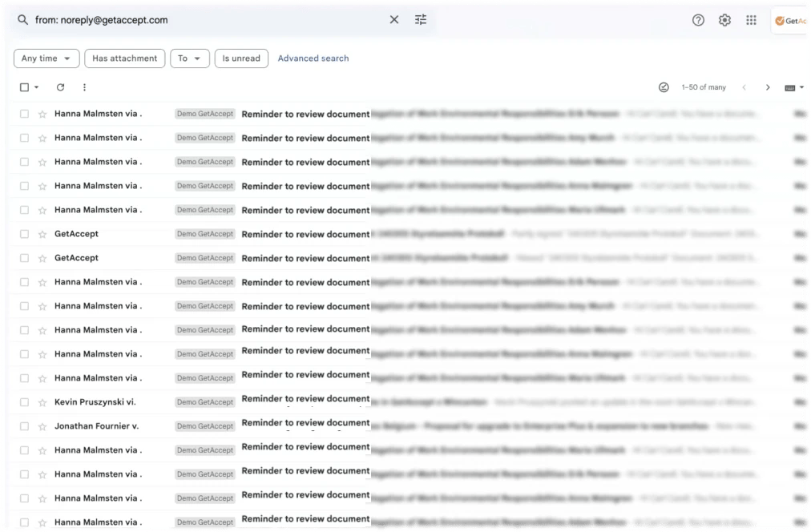
Task: Expand the select-all dropdown arrow
Action: pyautogui.click(x=36, y=87)
